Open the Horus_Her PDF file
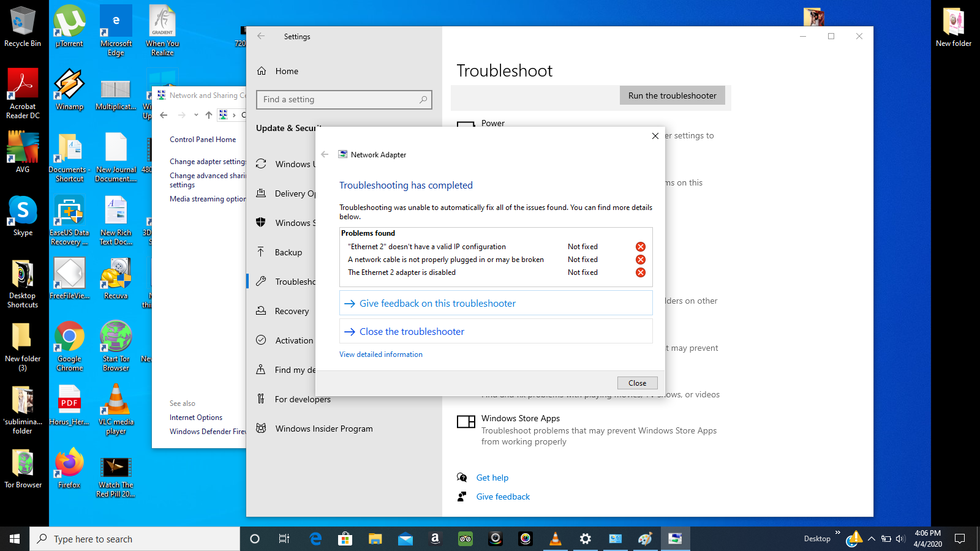This screenshot has height=551, width=980. coord(69,405)
